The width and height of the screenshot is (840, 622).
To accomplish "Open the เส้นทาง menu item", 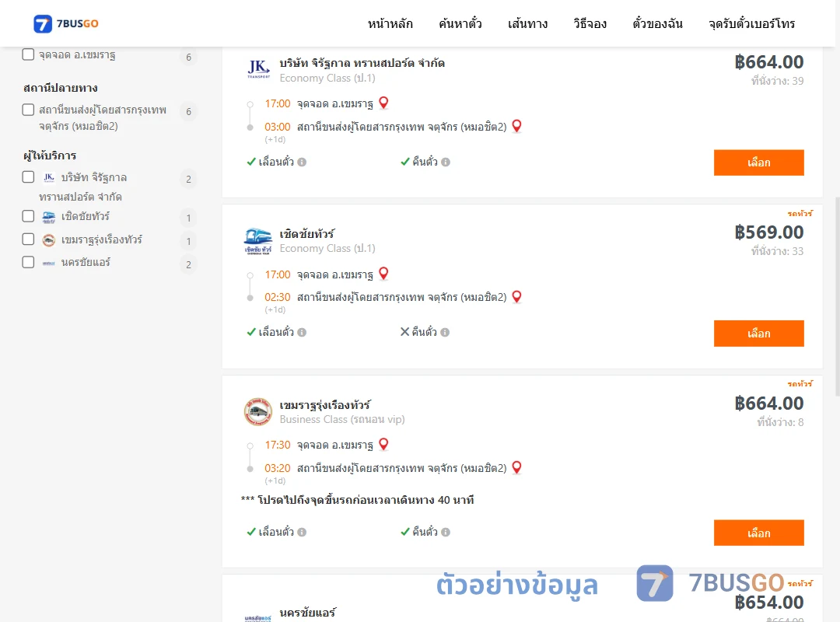I will tap(527, 23).
